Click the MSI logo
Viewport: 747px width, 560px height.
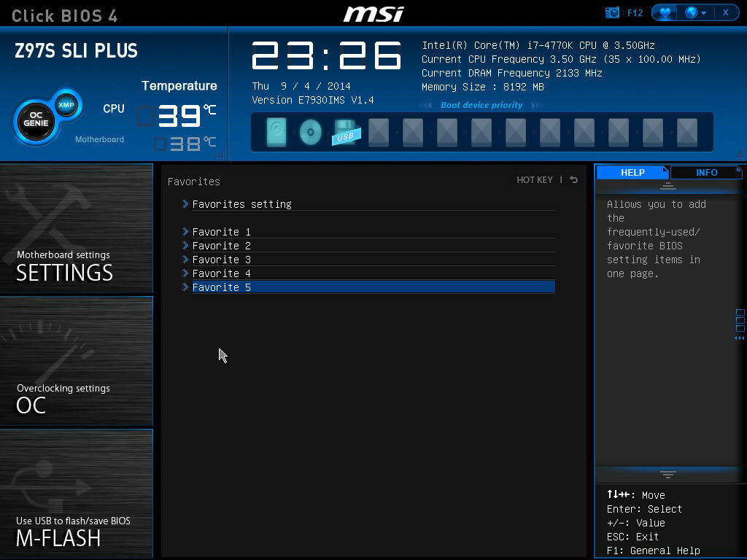373,14
